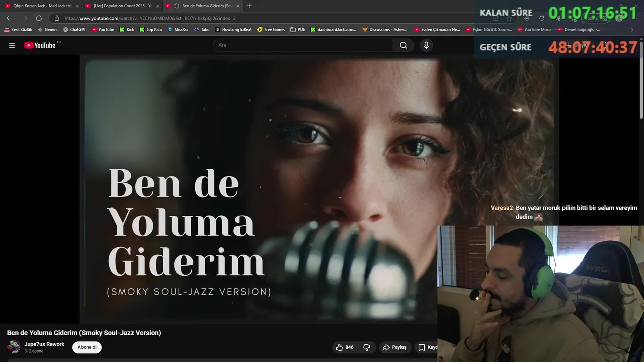This screenshot has width=644, height=362.
Task: Dislike the video with the thumbs-down button
Action: (367, 347)
